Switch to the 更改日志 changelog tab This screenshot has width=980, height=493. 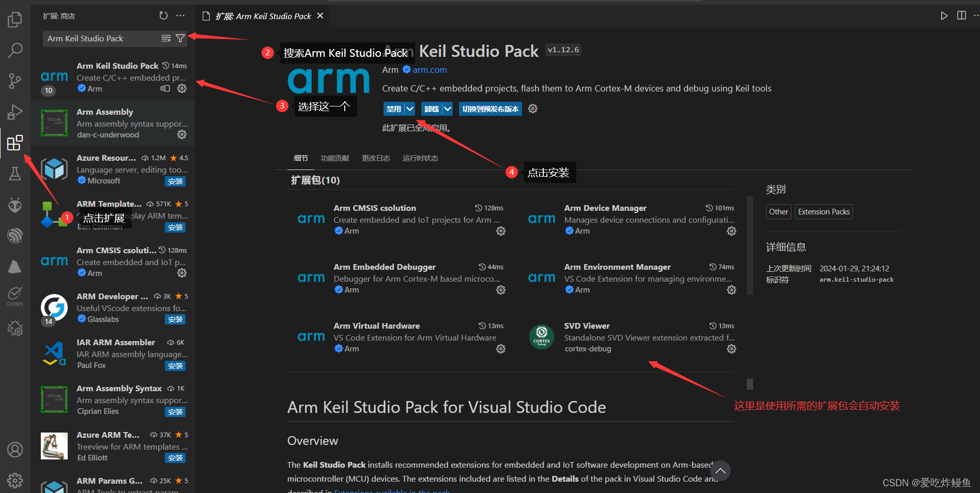coord(376,158)
